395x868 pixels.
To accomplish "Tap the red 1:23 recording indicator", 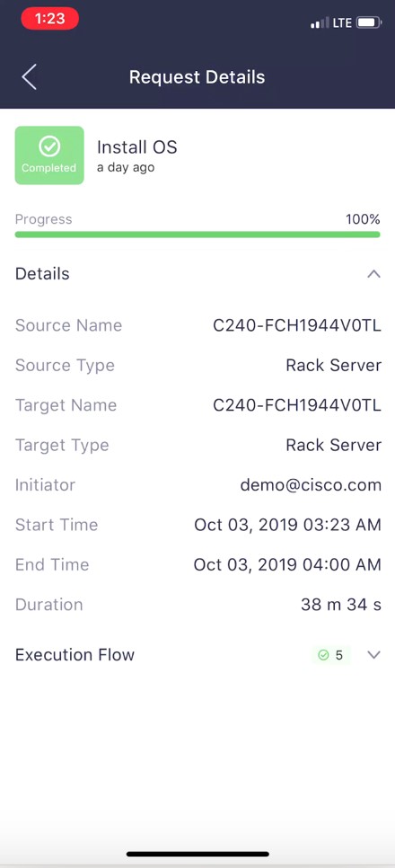I will pos(49,19).
